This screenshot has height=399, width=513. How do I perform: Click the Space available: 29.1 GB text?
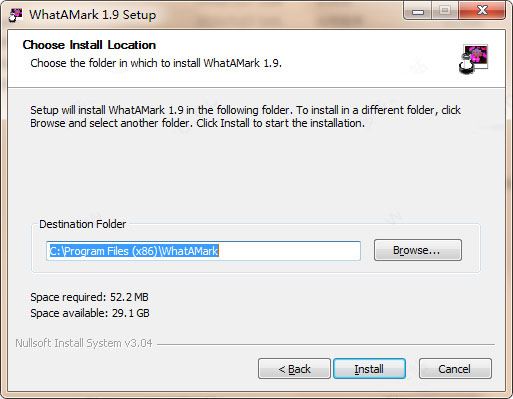tap(90, 313)
